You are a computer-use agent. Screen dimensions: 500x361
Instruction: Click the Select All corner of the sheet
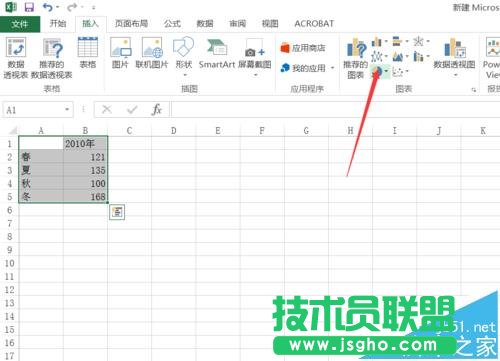point(12,130)
